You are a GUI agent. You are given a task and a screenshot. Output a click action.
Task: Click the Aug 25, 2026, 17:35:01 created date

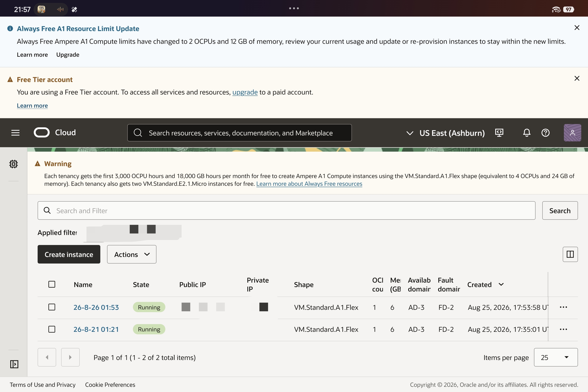point(508,329)
